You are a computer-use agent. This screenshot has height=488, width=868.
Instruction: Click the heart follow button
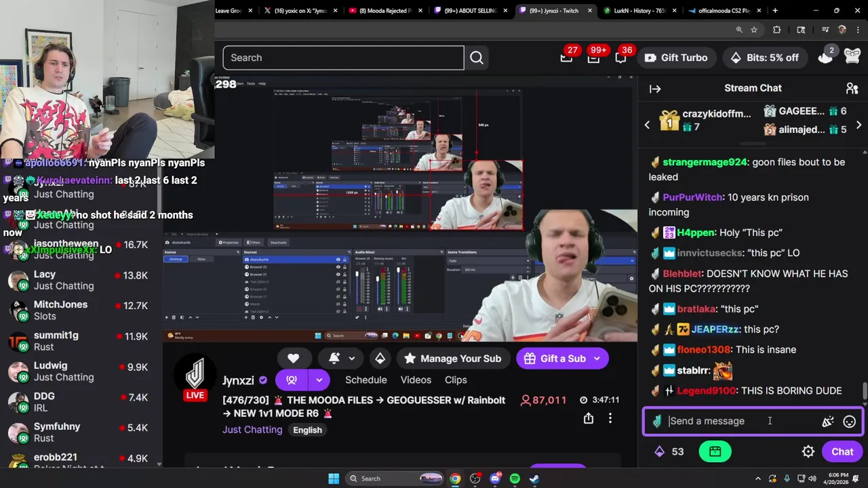[293, 359]
